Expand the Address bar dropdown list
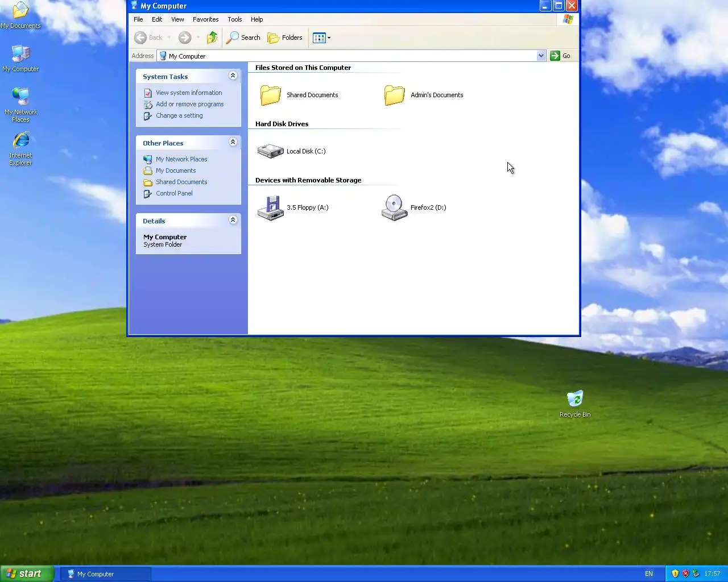 click(x=541, y=56)
